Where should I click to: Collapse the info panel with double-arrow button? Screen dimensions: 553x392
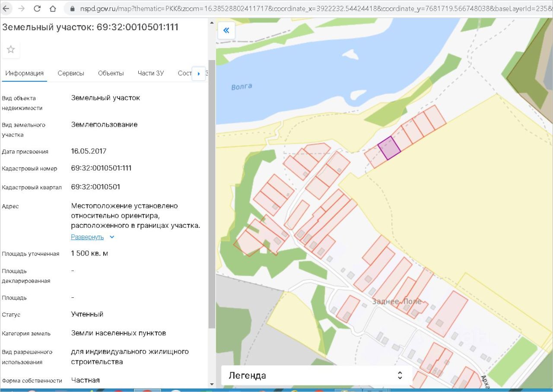tap(226, 30)
